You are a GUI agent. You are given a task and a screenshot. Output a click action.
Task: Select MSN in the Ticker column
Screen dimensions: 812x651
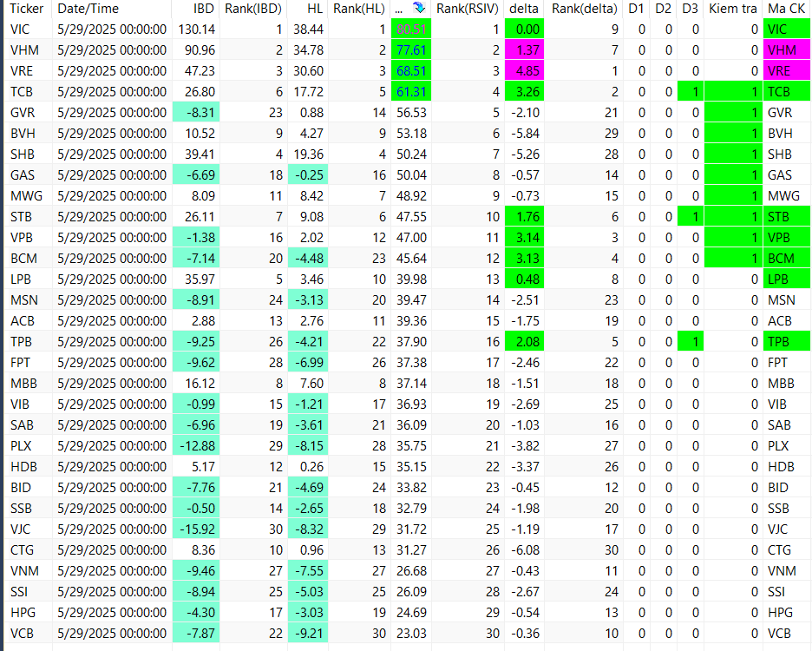click(x=23, y=300)
